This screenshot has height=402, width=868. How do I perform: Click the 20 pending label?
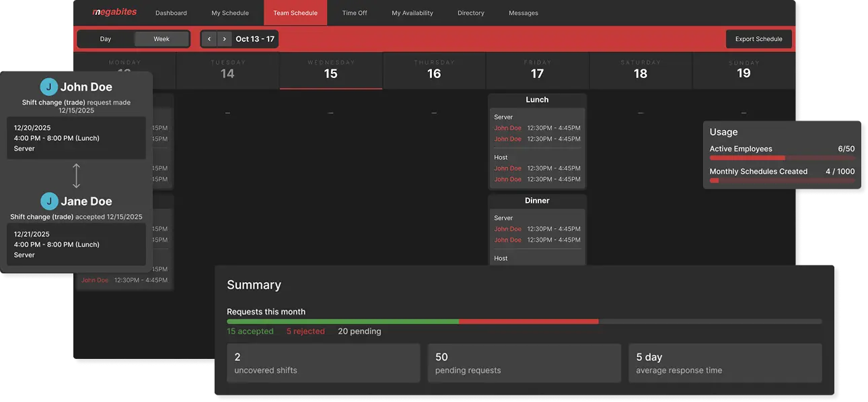click(359, 331)
